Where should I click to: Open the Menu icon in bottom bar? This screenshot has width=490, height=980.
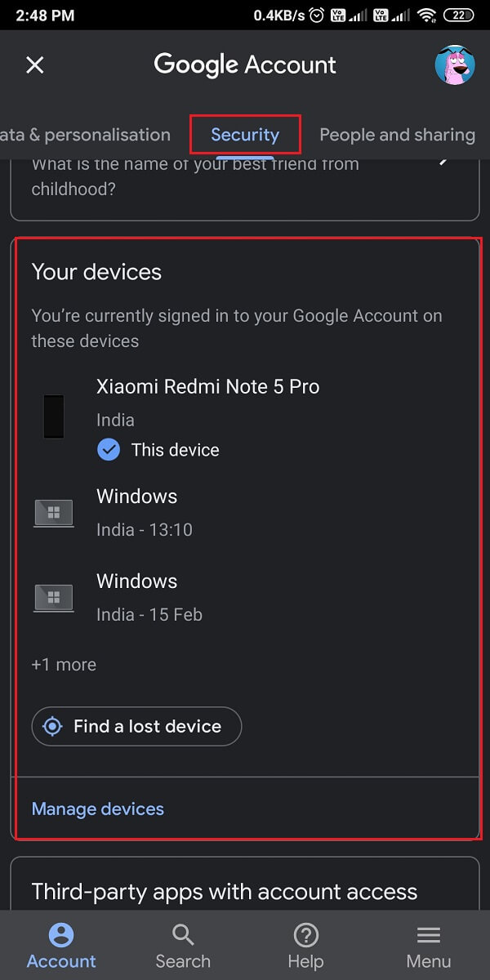point(428,945)
